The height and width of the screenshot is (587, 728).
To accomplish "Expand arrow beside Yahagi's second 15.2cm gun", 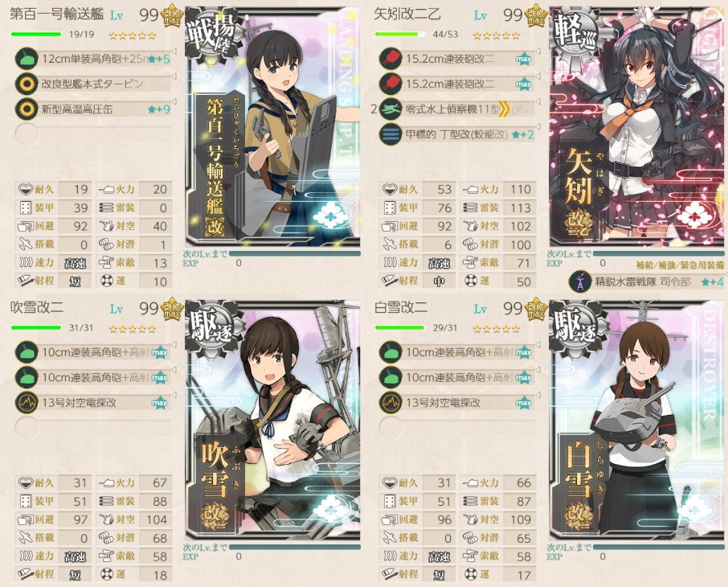I will [538, 76].
